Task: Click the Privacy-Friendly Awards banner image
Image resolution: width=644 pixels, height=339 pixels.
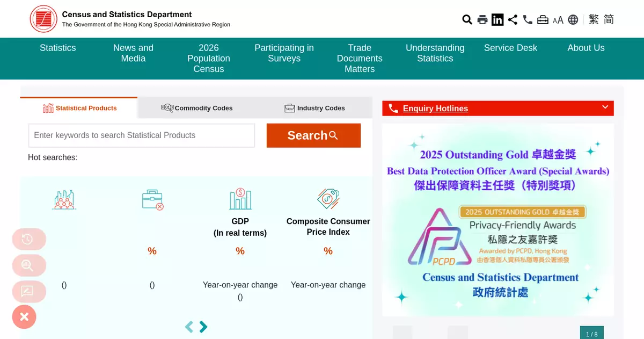Action: coord(497,220)
